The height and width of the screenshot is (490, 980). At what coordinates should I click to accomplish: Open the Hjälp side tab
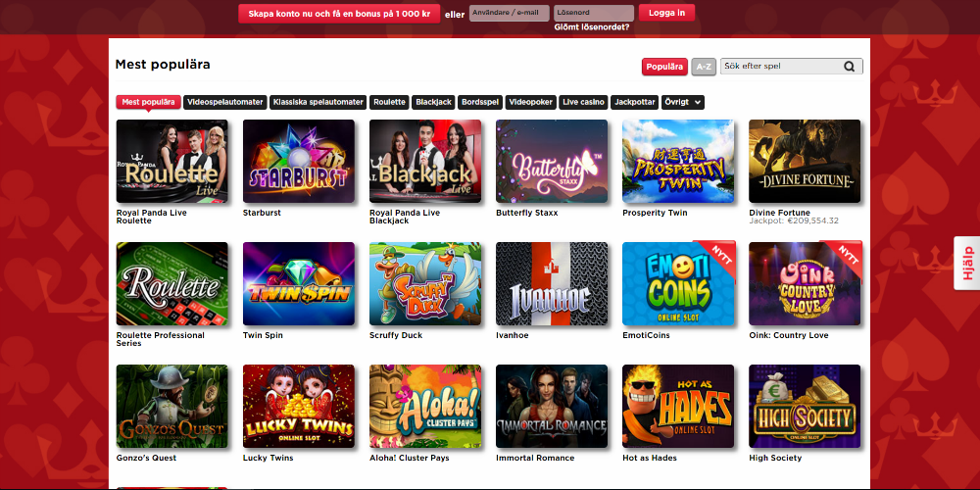click(967, 263)
